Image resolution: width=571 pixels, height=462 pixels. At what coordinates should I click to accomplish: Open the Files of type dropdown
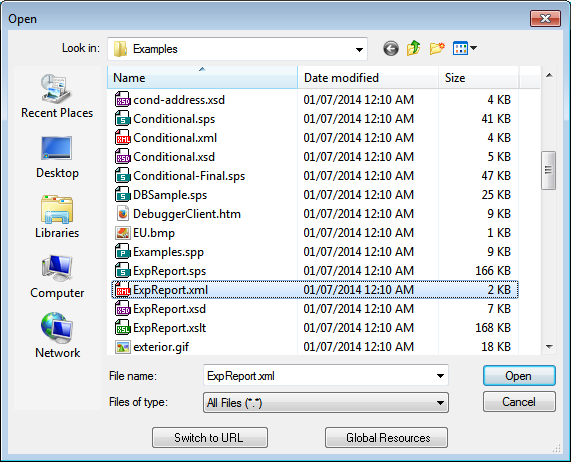click(x=326, y=403)
